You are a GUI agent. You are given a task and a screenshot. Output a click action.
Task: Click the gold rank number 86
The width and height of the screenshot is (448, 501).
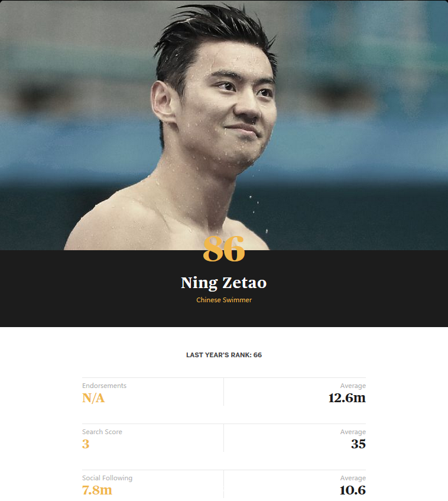[x=224, y=248]
